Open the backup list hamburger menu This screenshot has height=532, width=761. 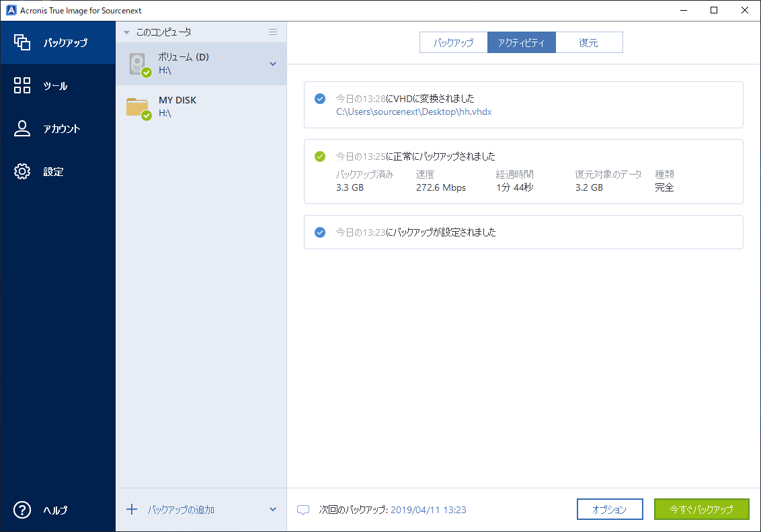tap(273, 31)
